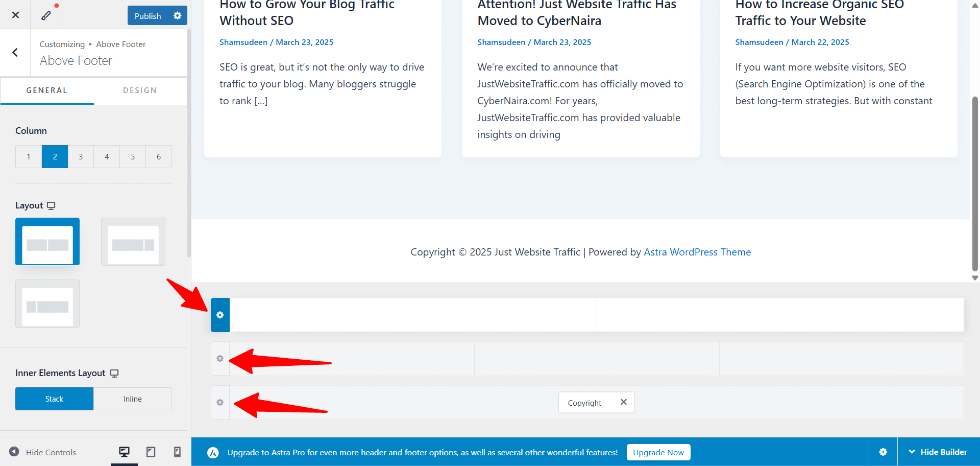Select 3 columns for Above Footer
Image resolution: width=980 pixels, height=466 pixels.
(x=81, y=156)
